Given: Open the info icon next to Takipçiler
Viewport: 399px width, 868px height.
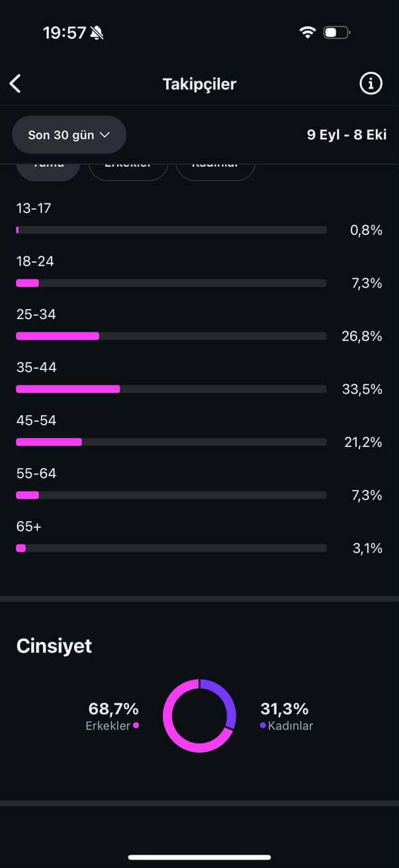Looking at the screenshot, I should (371, 83).
